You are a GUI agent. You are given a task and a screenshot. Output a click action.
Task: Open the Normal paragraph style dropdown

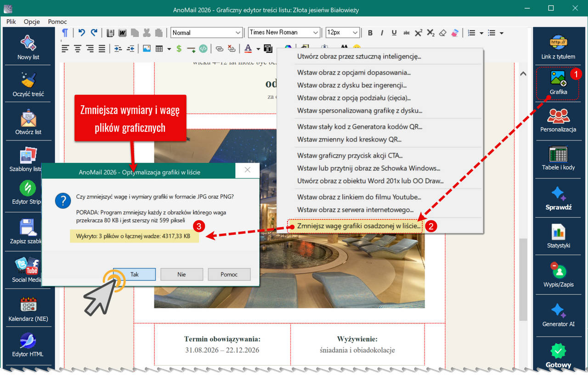[x=206, y=33]
